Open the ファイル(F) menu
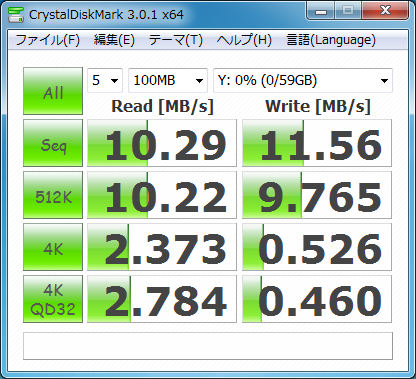The width and height of the screenshot is (416, 379). click(48, 40)
